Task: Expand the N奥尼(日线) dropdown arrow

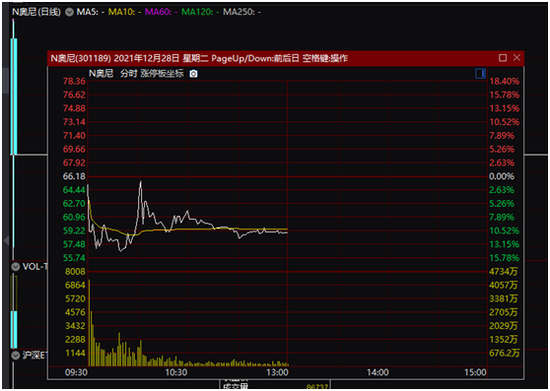Action: 70,12
